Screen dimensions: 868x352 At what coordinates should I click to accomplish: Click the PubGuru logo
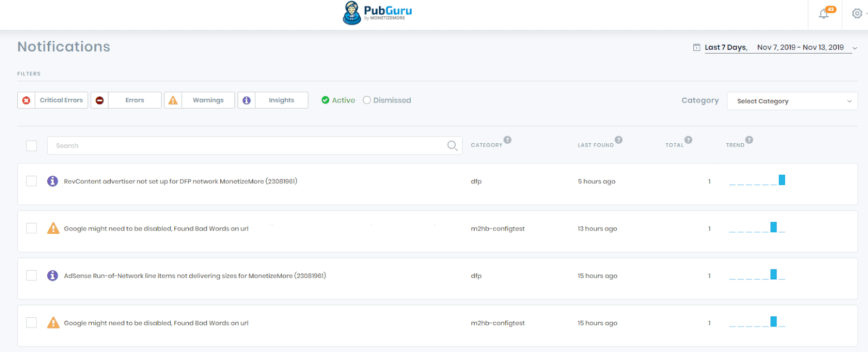click(378, 12)
